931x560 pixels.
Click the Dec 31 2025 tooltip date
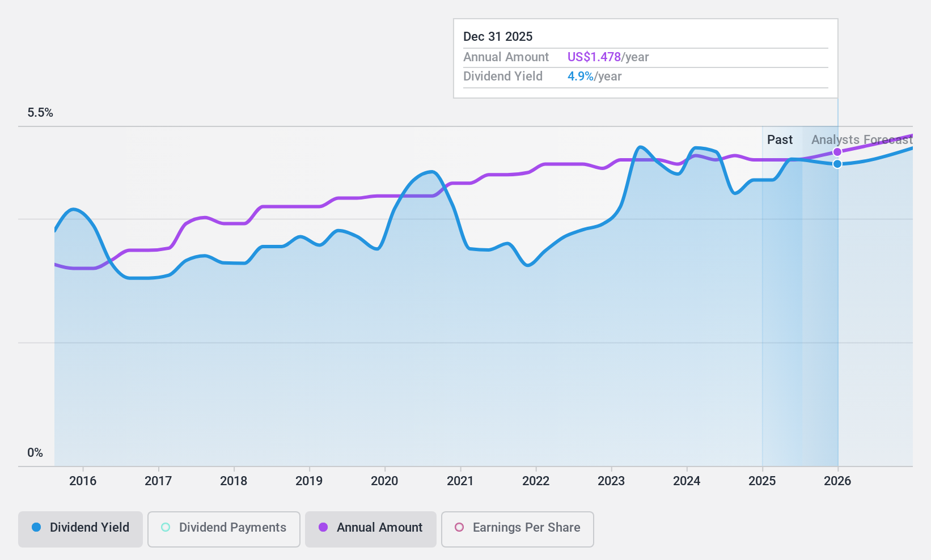point(498,37)
